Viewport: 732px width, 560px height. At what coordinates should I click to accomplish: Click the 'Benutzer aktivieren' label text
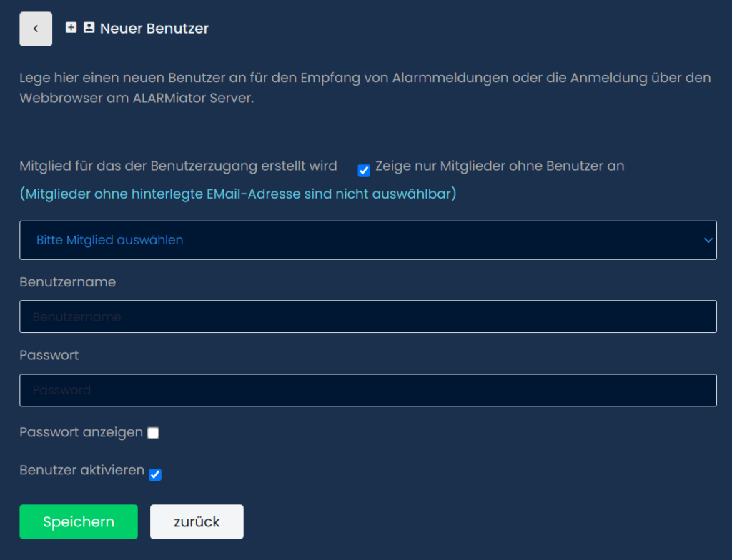point(81,471)
